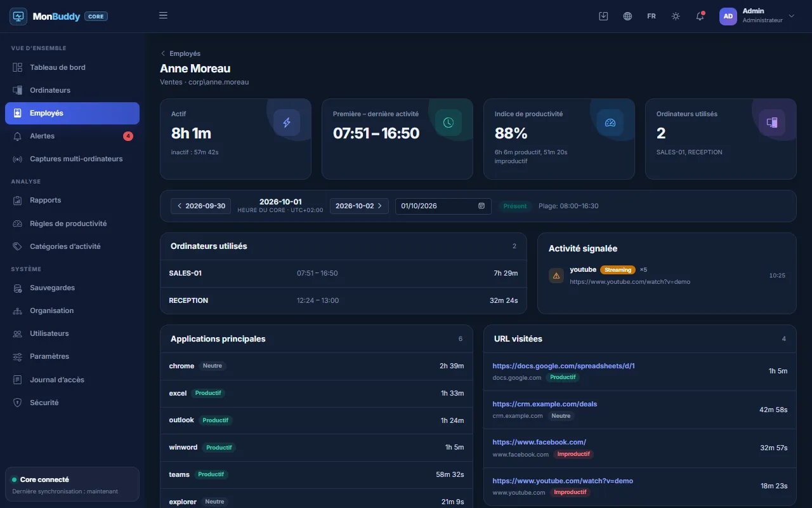Click the gauge icon on the productivity card
This screenshot has height=508, width=812.
pos(610,123)
